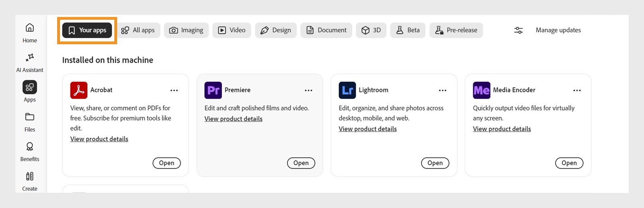Image resolution: width=644 pixels, height=208 pixels.
Task: Go to Home in the sidebar
Action: click(x=30, y=33)
